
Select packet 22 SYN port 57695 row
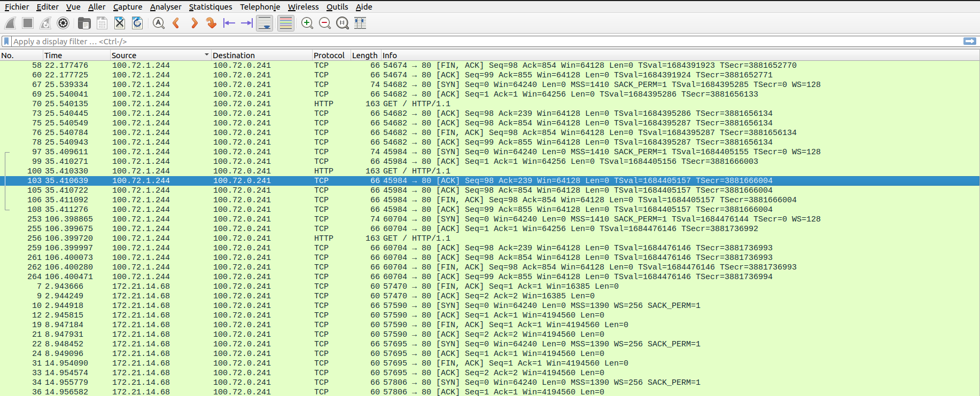490,344
